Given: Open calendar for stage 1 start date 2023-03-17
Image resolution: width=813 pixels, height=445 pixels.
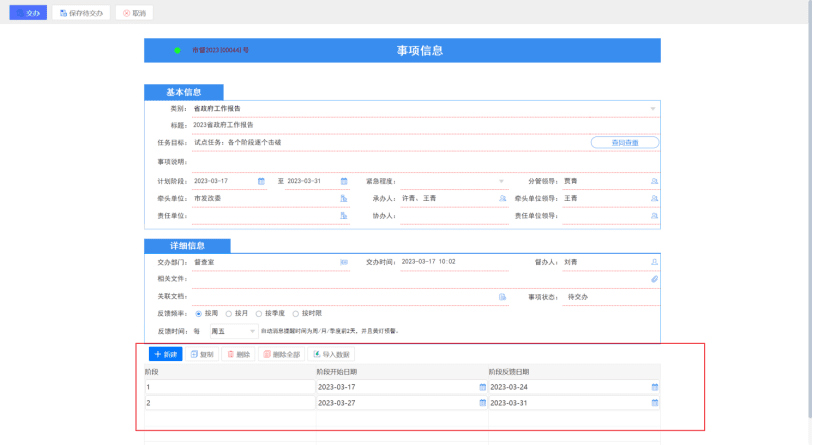Looking at the screenshot, I should [x=482, y=387].
